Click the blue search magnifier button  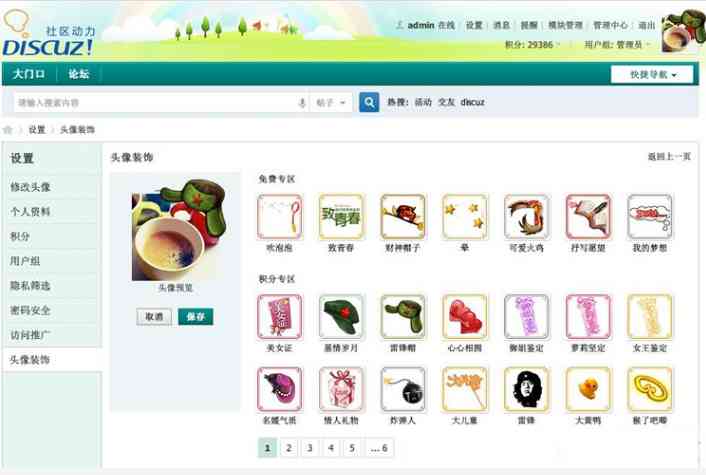[369, 102]
